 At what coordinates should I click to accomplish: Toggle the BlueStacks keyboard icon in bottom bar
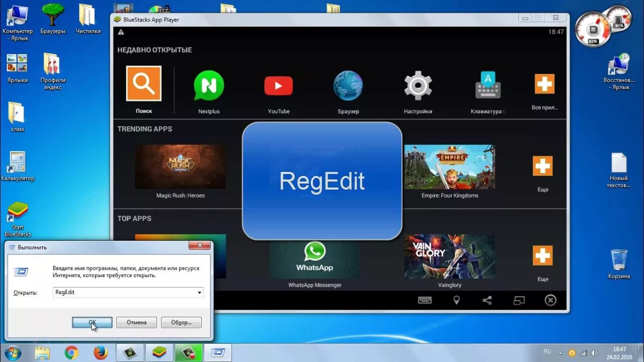(x=425, y=300)
